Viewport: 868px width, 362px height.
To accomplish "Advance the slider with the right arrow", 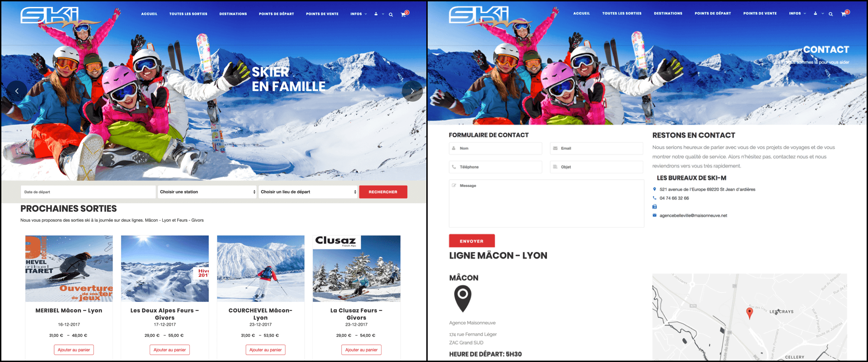I will (412, 91).
